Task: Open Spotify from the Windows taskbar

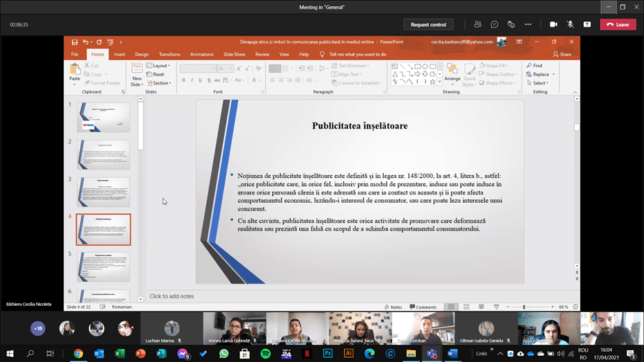Action: [x=266, y=354]
